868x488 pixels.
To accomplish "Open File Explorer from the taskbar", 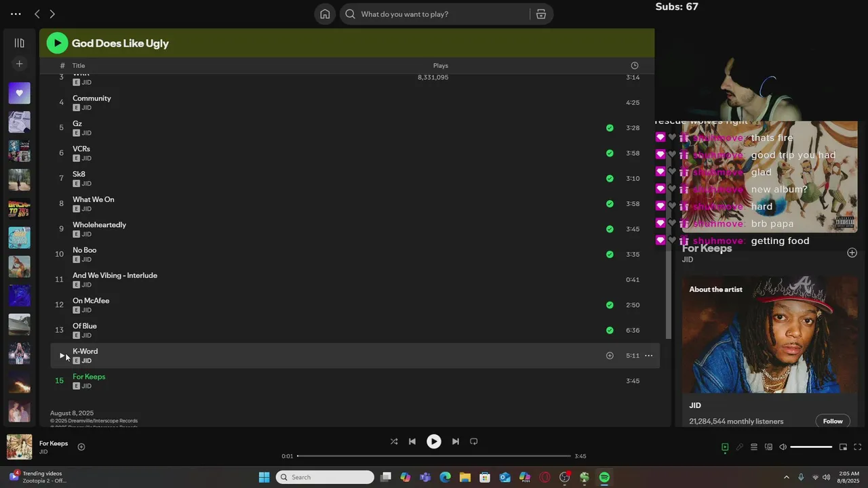I will click(465, 477).
